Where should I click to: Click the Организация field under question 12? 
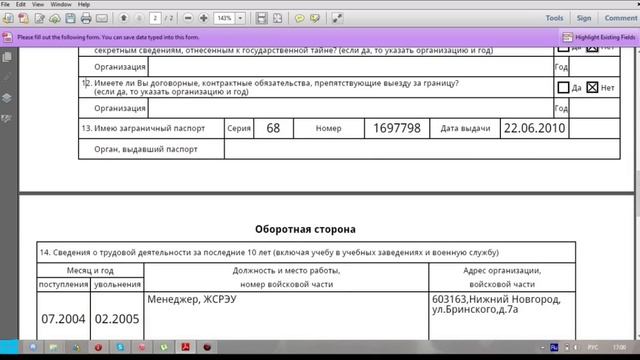pyautogui.click(x=351, y=108)
